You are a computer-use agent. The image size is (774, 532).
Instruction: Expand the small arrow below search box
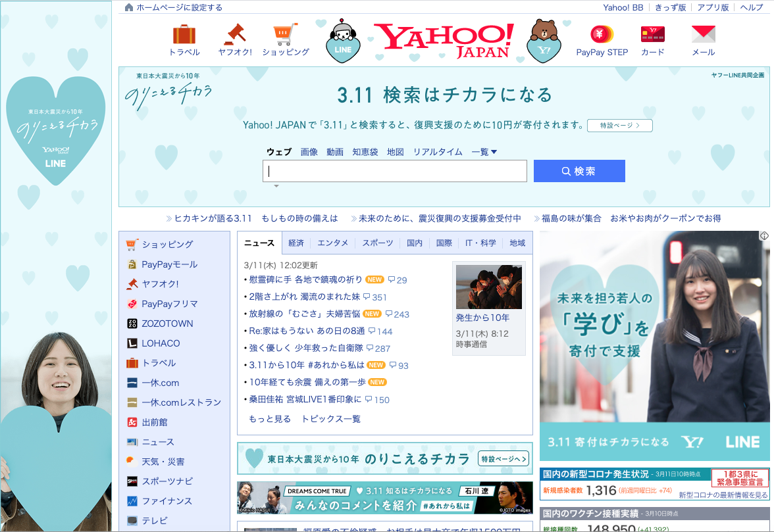276,186
